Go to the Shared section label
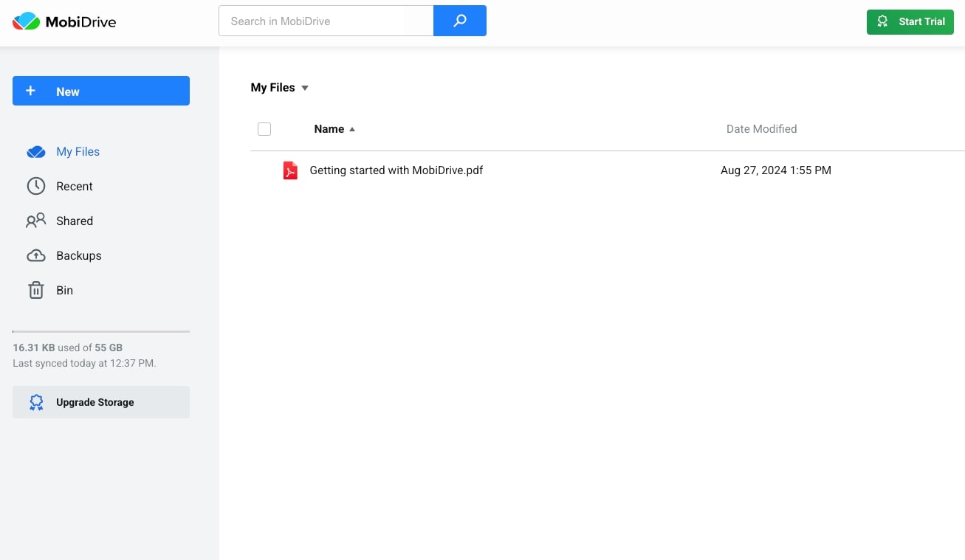Image resolution: width=965 pixels, height=560 pixels. (75, 221)
